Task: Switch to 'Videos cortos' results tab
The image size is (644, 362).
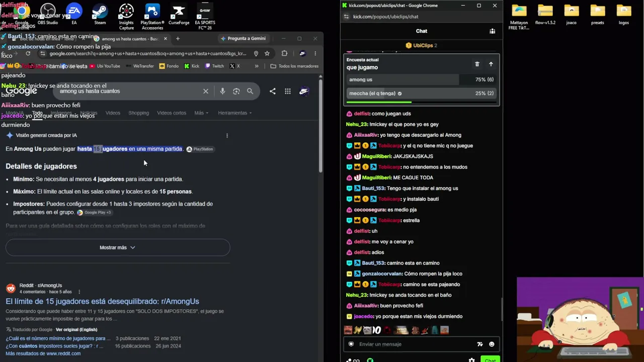Action: 172,113
